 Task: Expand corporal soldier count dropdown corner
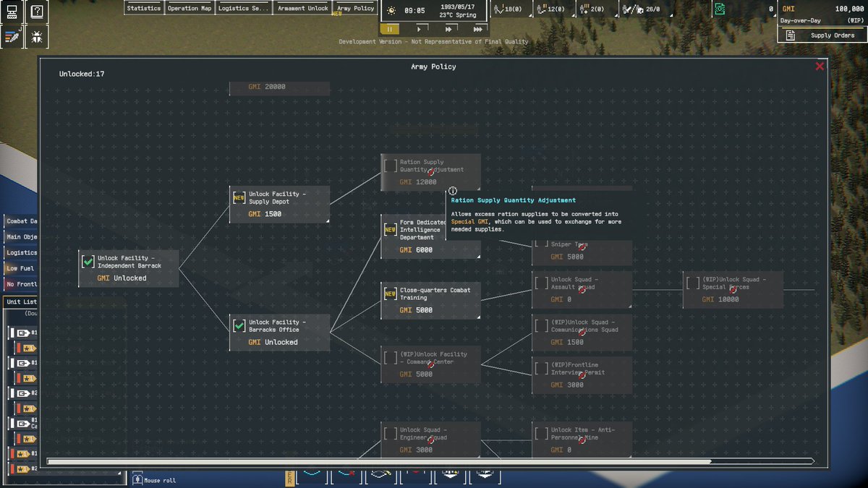click(x=573, y=14)
